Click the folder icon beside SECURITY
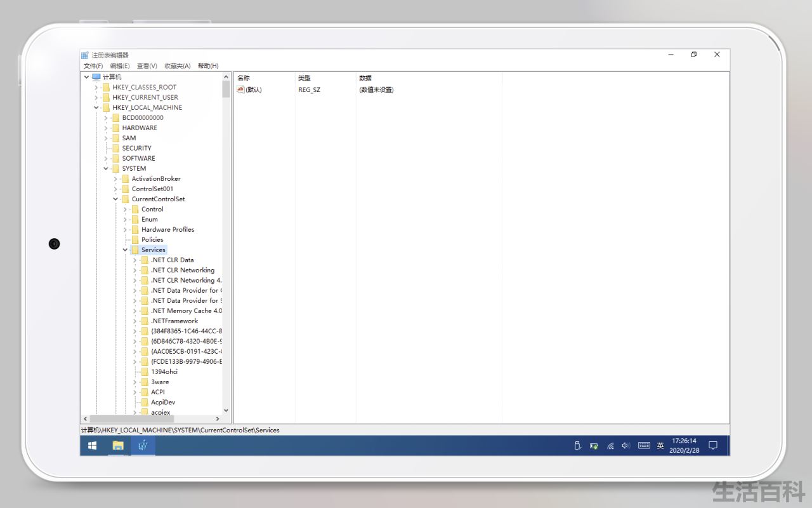812x508 pixels. 115,148
